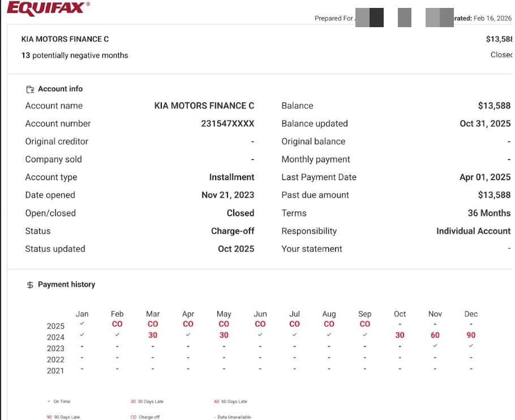Click the 60 Days Late legend entry
Image resolution: width=515 pixels, height=420 pixels.
point(230,401)
